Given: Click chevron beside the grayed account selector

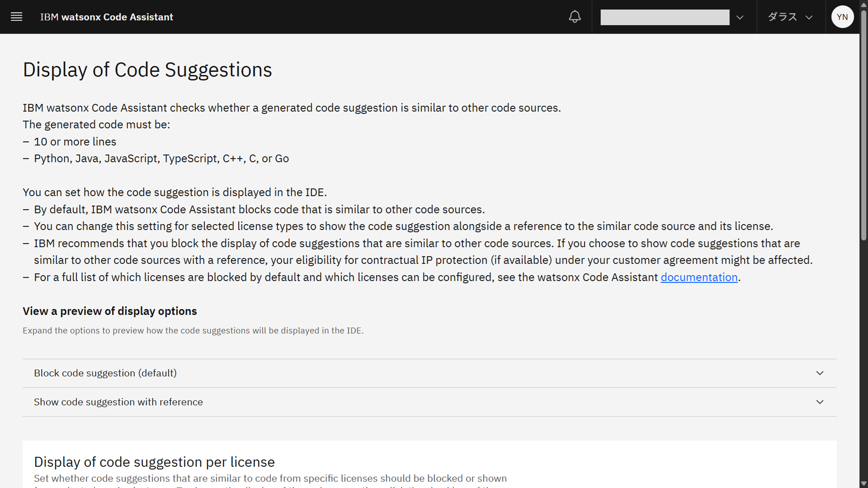Looking at the screenshot, I should point(740,17).
